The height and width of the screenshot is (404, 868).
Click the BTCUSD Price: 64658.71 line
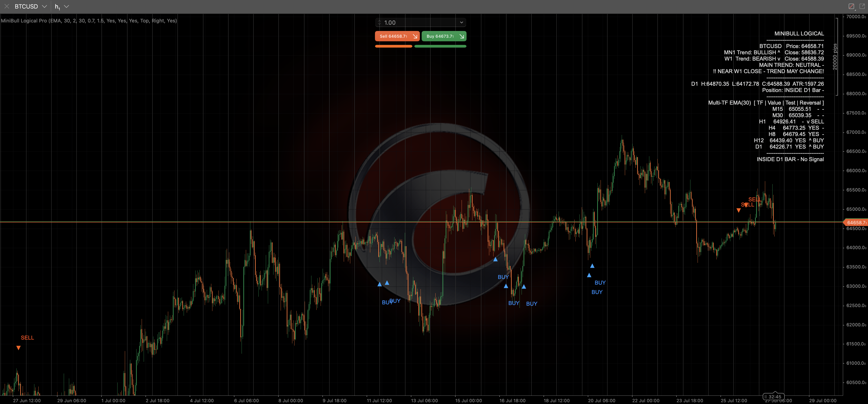point(791,46)
